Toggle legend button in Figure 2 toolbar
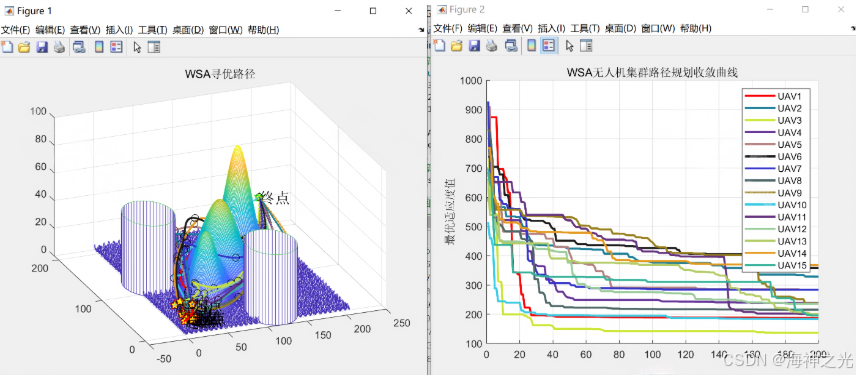 point(548,46)
